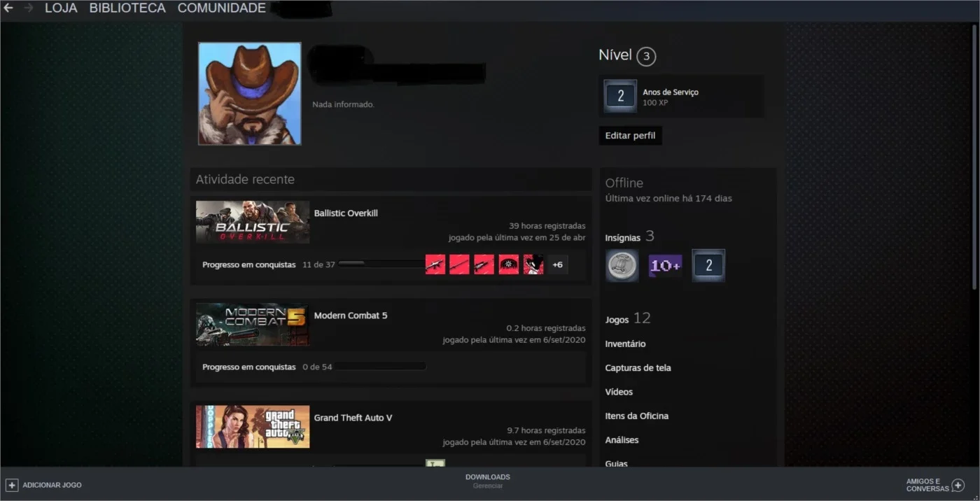Click the ADICIONAR JOGO plus icon
The image size is (980, 501).
click(12, 485)
